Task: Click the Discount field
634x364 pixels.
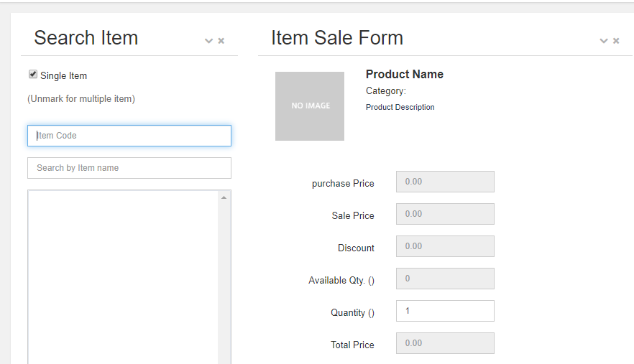Action: (x=445, y=246)
